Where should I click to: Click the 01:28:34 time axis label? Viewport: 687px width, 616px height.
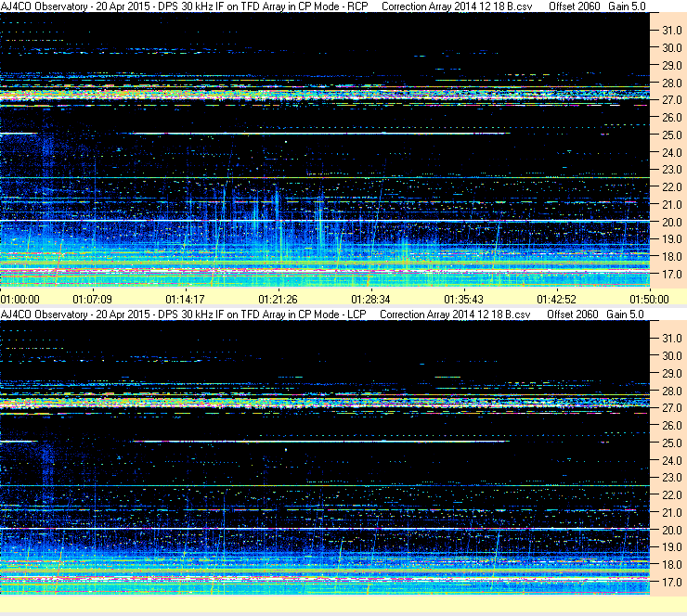point(370,300)
